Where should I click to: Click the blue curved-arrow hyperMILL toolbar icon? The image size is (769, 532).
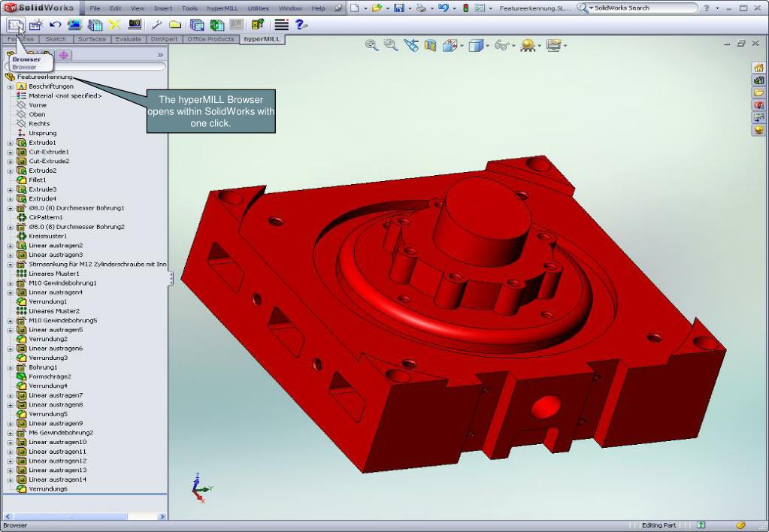pos(55,24)
